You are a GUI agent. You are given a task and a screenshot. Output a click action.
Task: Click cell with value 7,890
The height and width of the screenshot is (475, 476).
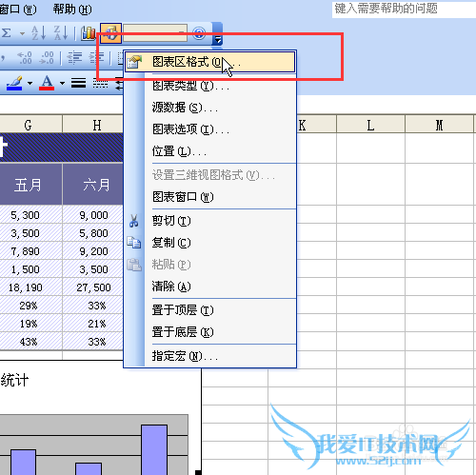coord(30,251)
